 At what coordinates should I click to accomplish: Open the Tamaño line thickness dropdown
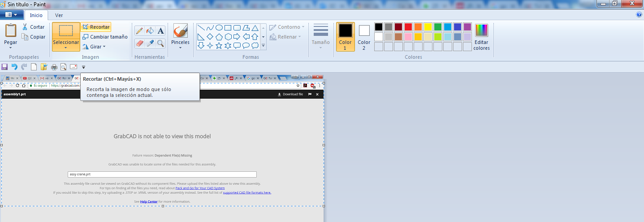[321, 37]
